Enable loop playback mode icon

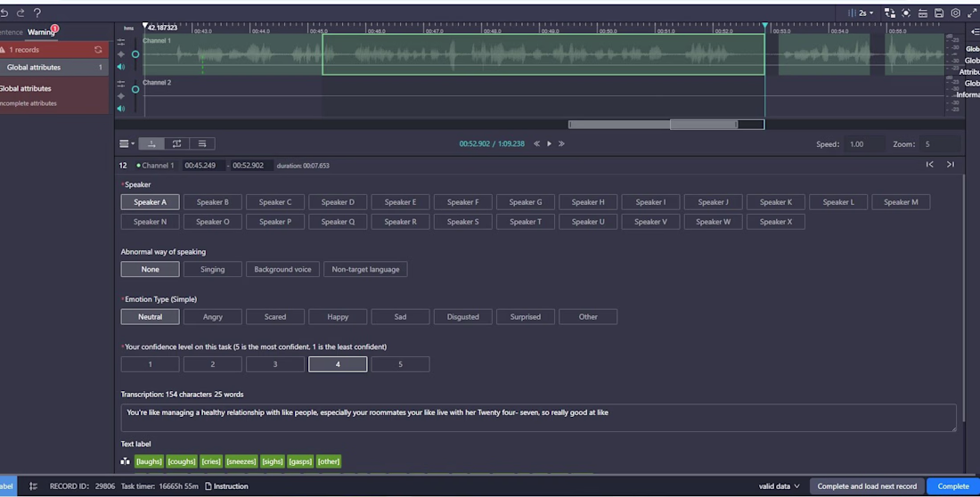[x=177, y=143]
